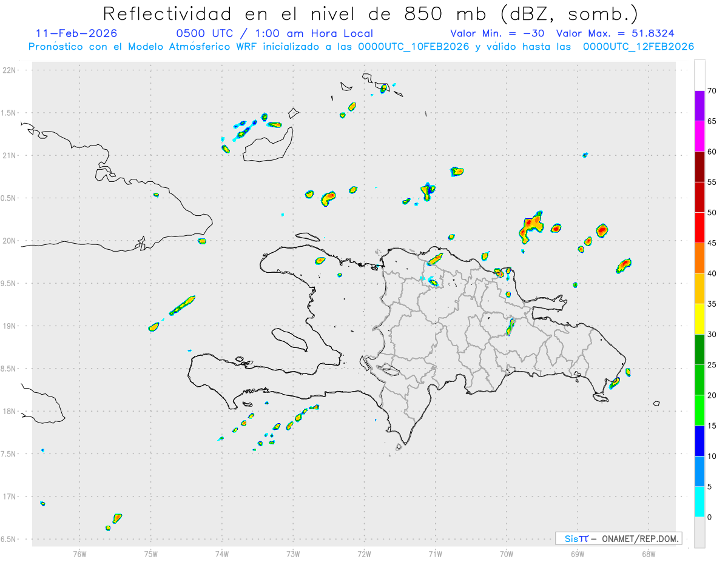The height and width of the screenshot is (562, 728).
Task: Click the '17N' latitude label
Action: pos(10,497)
